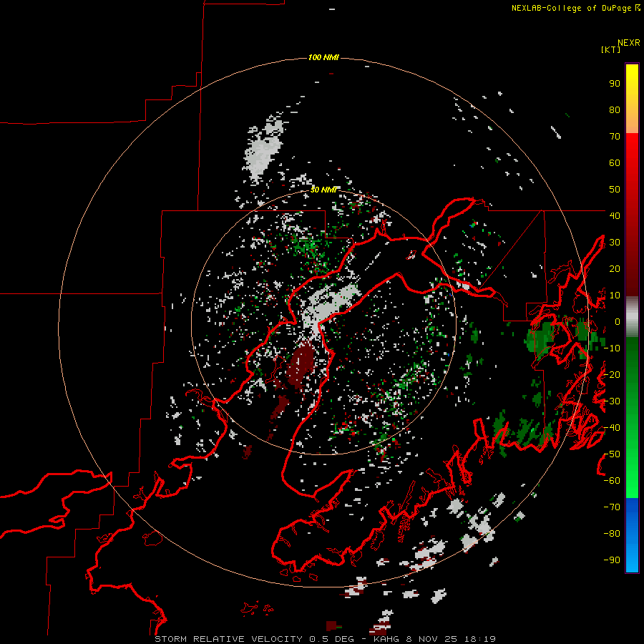Click the 100 NMI range ring label
The height and width of the screenshot is (644, 644).
323,57
